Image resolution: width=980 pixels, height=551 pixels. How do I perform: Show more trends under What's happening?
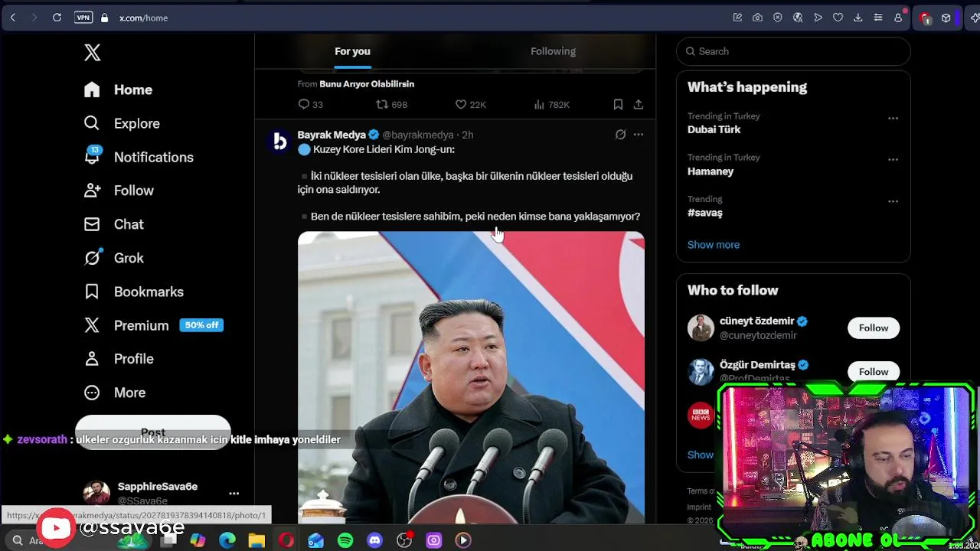coord(714,245)
